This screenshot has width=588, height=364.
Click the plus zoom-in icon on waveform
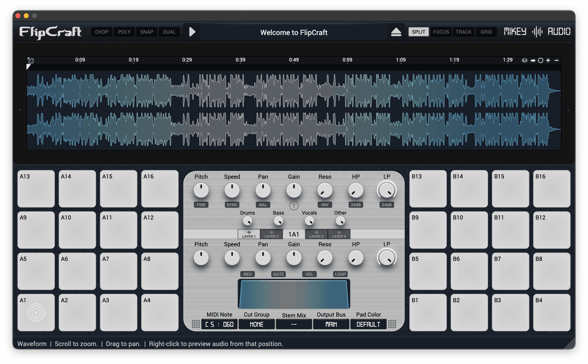pyautogui.click(x=548, y=60)
